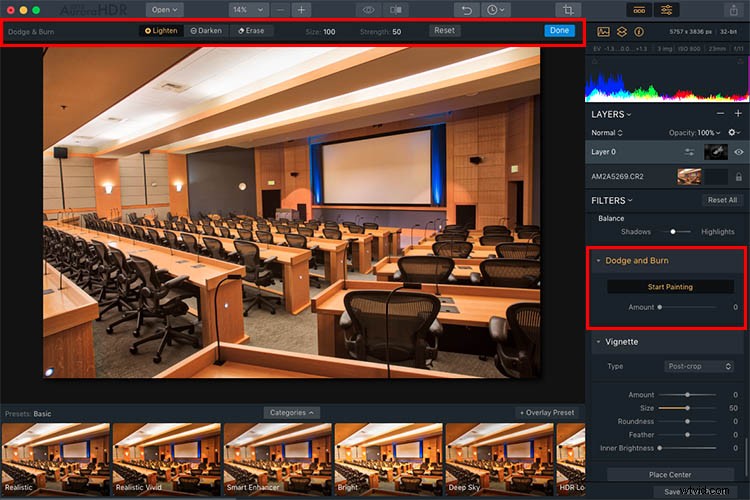Screen dimensions: 750x500
Task: Toggle the before/after compare view icon
Action: coord(396,10)
